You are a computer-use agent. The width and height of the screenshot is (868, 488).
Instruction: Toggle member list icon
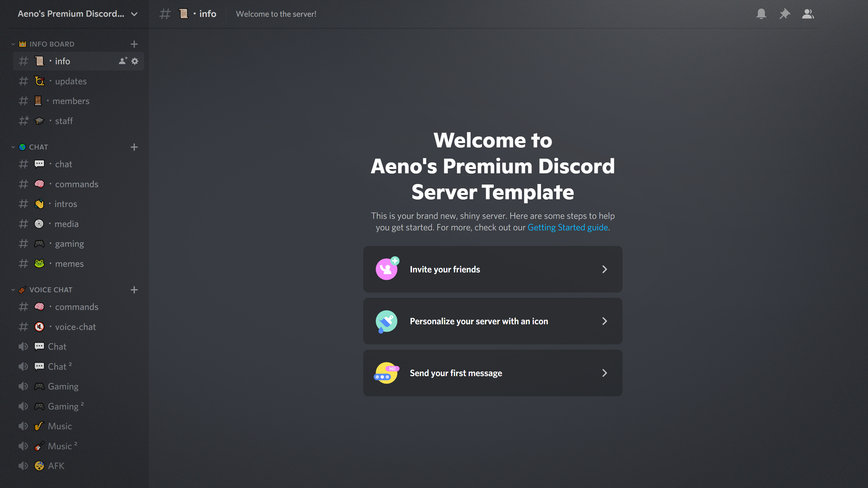pos(808,14)
